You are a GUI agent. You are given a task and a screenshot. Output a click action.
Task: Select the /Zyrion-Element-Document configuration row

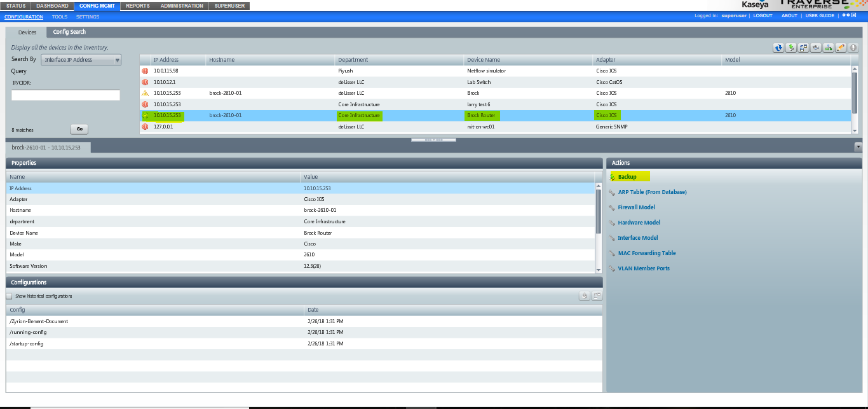point(304,321)
